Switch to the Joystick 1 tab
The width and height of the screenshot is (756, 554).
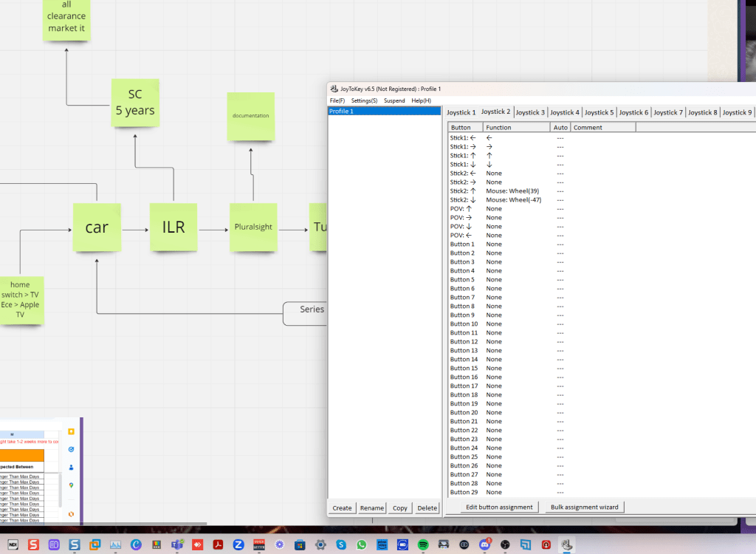pos(461,112)
